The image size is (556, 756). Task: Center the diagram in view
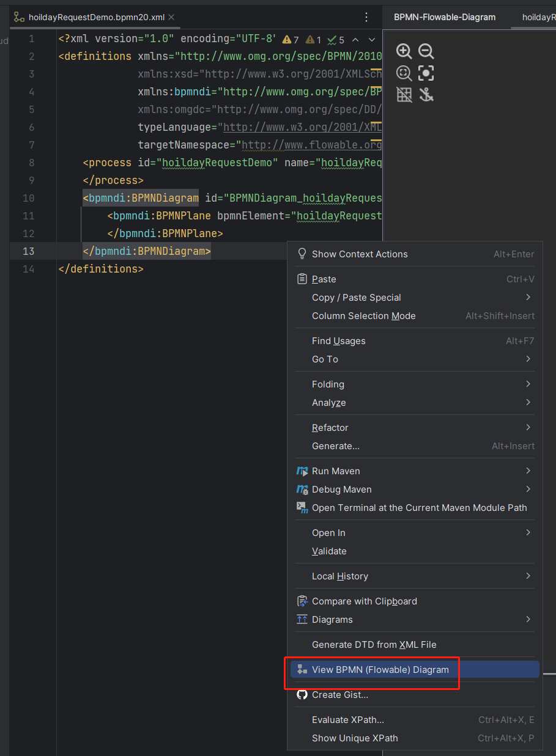[426, 73]
